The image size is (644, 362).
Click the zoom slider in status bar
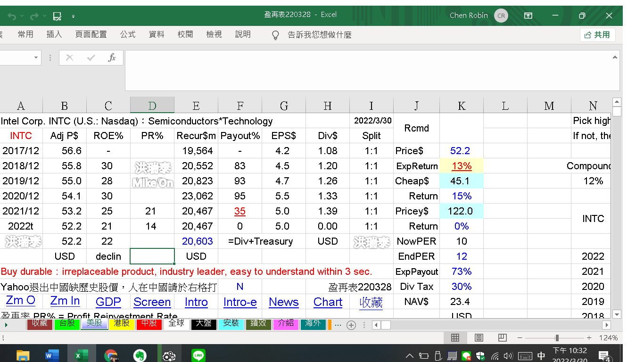click(557, 337)
